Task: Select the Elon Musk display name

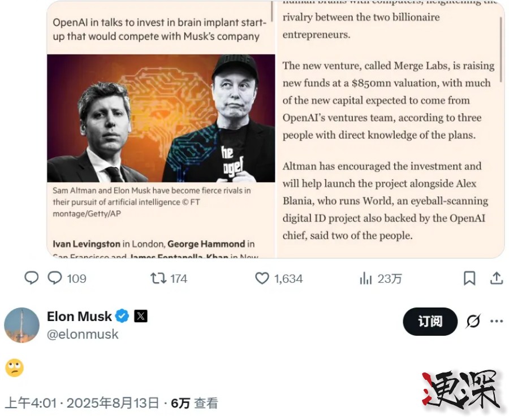Action: (79, 317)
